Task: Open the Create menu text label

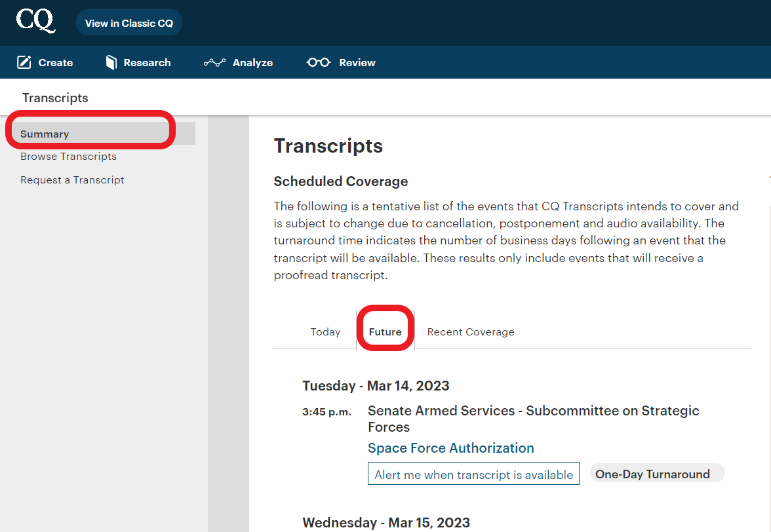Action: pos(56,63)
